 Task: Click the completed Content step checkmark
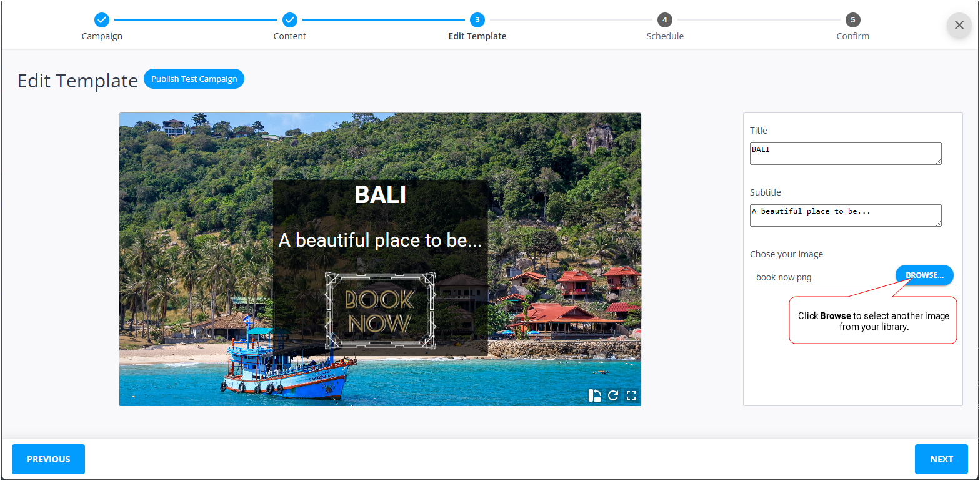click(289, 20)
